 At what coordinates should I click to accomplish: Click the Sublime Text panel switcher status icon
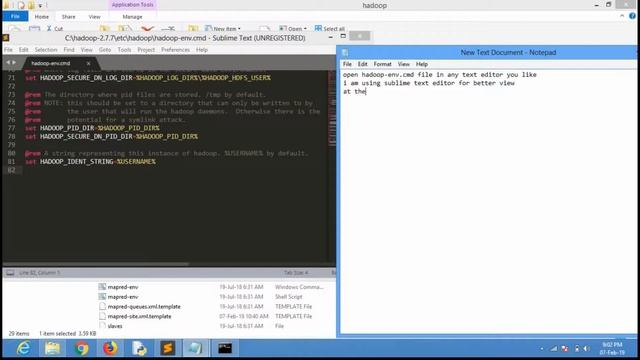click(x=10, y=273)
